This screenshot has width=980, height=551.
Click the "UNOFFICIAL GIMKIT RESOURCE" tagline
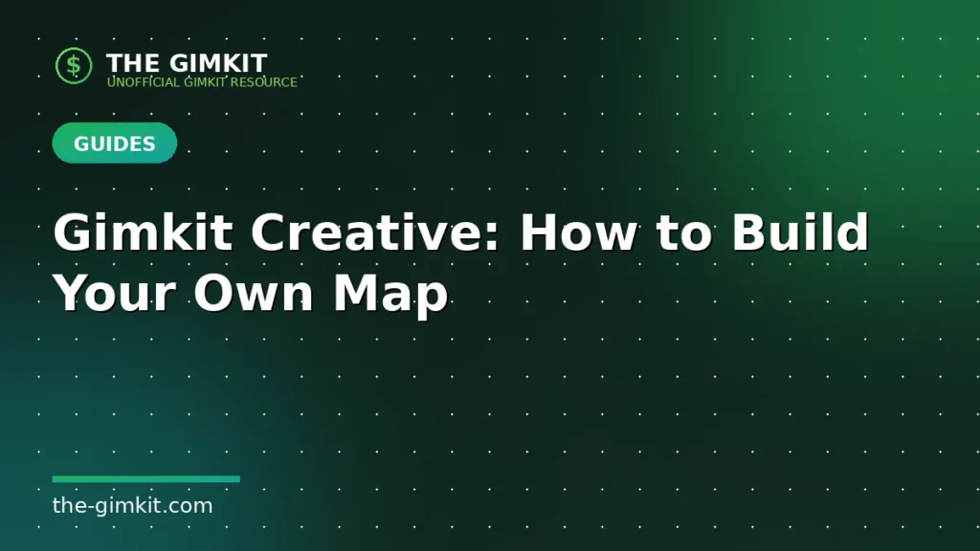point(202,82)
